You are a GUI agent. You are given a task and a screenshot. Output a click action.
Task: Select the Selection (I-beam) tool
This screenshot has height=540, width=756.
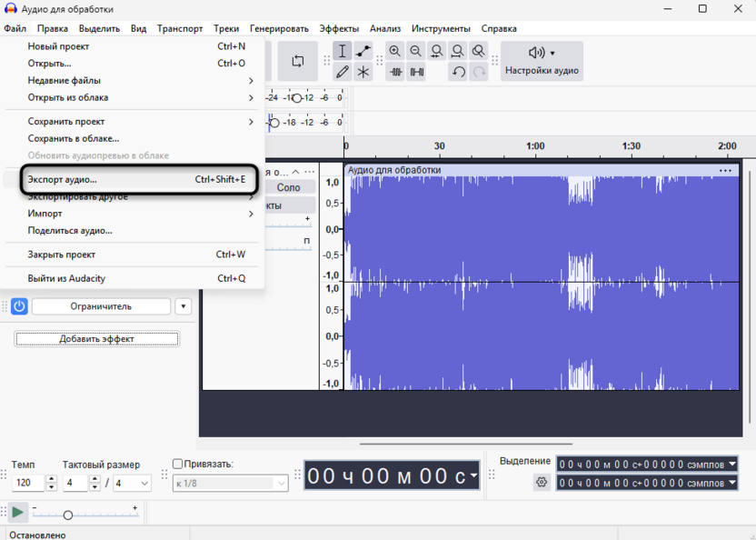[x=342, y=51]
